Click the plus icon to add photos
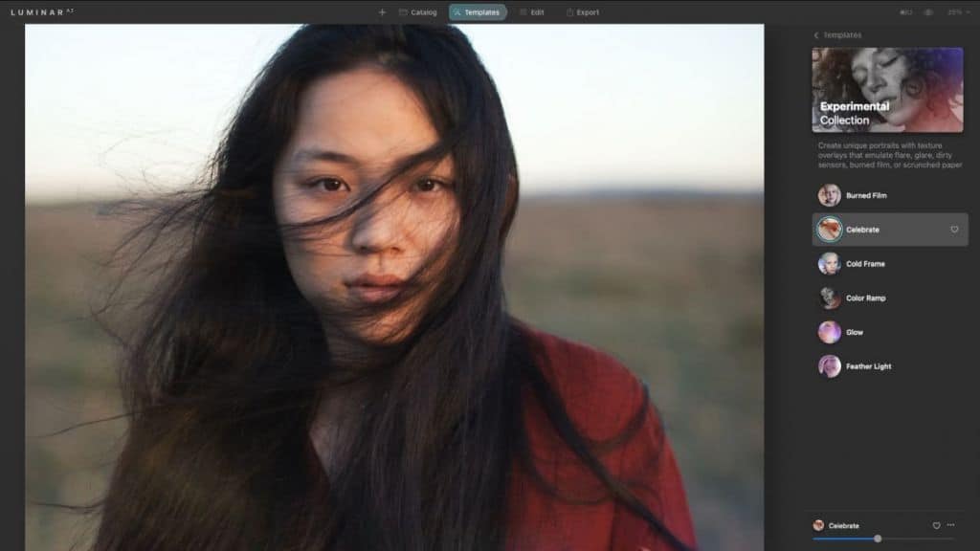The image size is (980, 551). point(382,12)
